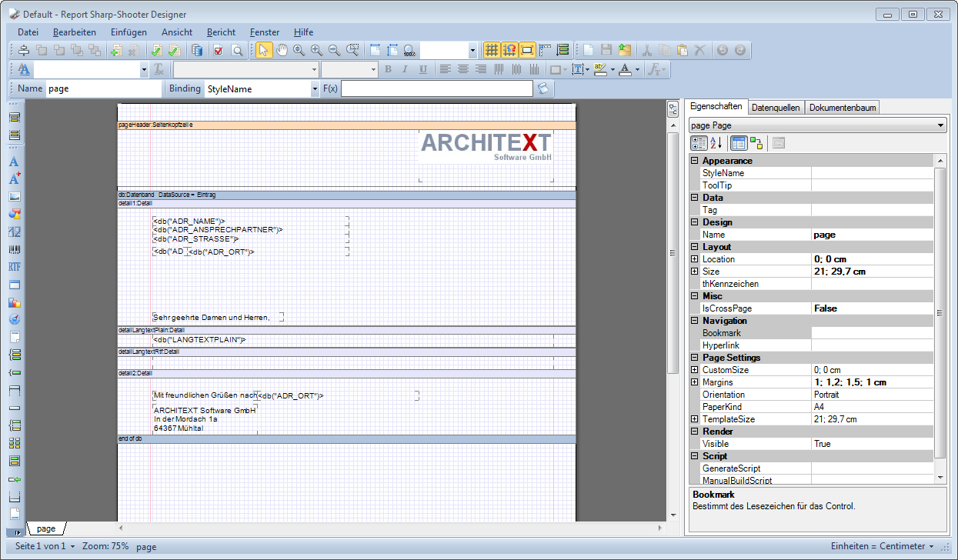The width and height of the screenshot is (958, 560).
Task: Click the zoom out magnifier icon
Action: click(335, 50)
